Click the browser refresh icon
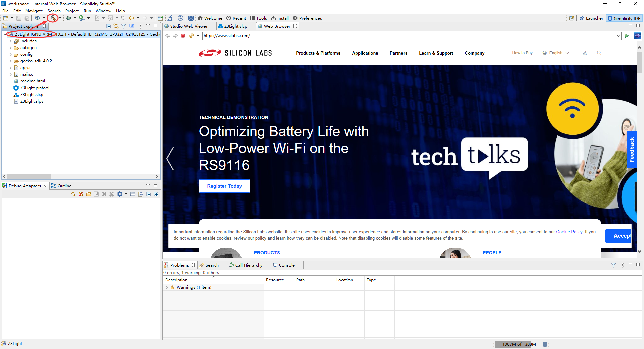The height and width of the screenshot is (349, 644). (x=191, y=36)
